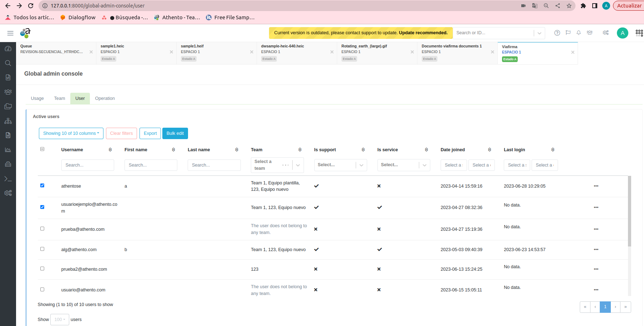Open the hierarchy tree icon in the sidebar
Viewport: 644px width, 326px height.
point(8,121)
